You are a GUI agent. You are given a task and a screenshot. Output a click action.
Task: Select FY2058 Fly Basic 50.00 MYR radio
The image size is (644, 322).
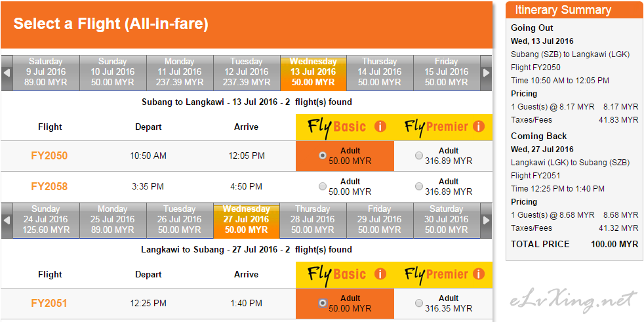point(323,186)
